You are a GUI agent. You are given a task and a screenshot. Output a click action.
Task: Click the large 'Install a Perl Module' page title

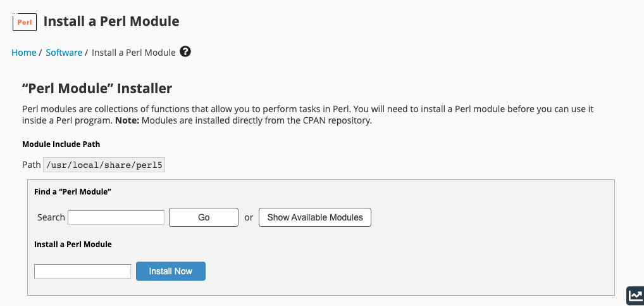coord(111,22)
